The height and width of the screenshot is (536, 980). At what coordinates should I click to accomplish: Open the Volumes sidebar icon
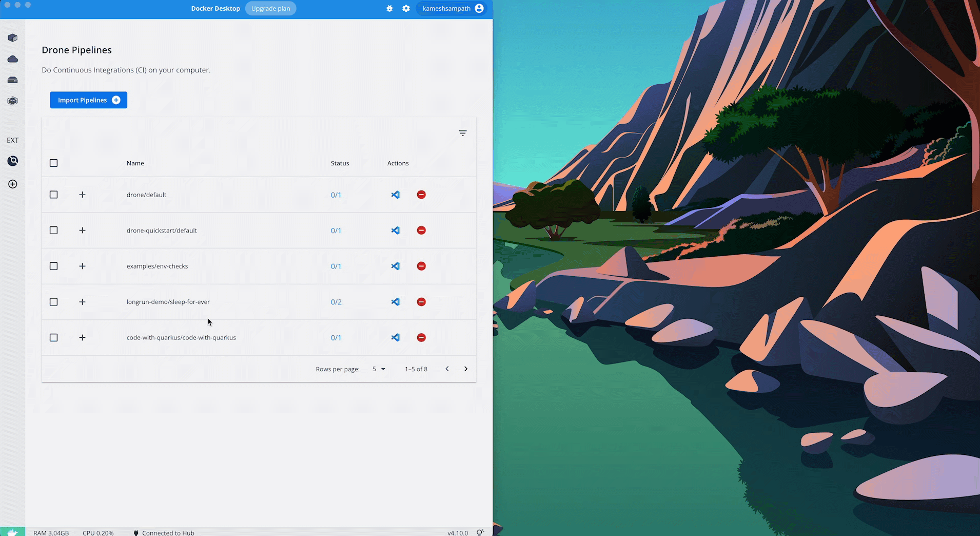tap(13, 80)
